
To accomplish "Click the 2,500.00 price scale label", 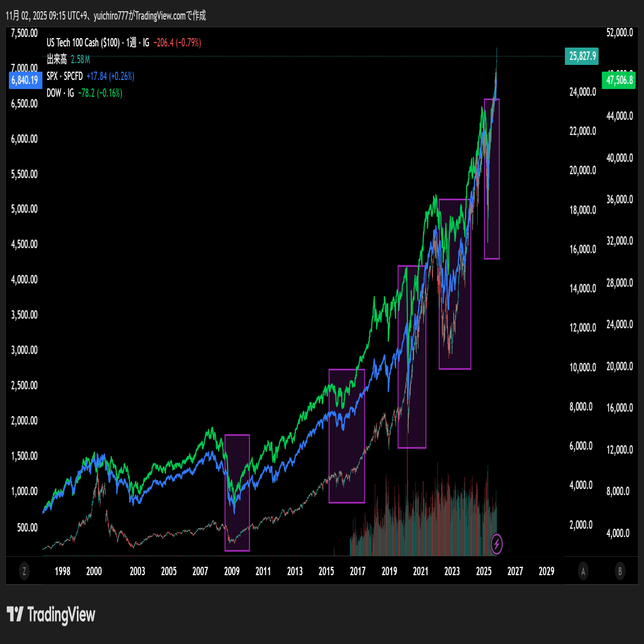I will pos(24,386).
